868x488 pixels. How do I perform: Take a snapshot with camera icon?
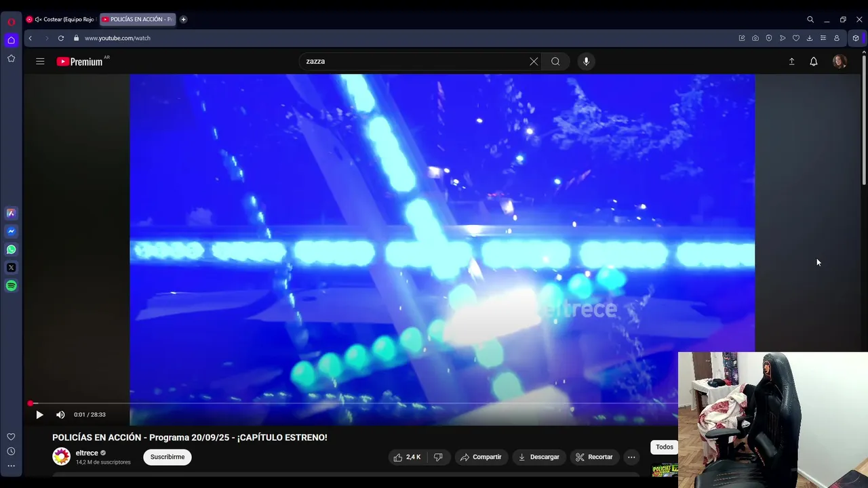[x=755, y=38]
